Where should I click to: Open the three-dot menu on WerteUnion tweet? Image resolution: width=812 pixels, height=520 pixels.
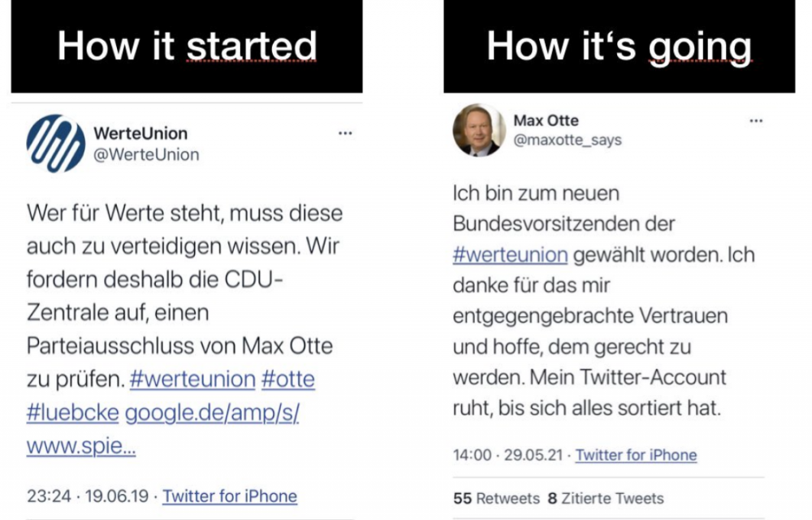click(x=345, y=133)
